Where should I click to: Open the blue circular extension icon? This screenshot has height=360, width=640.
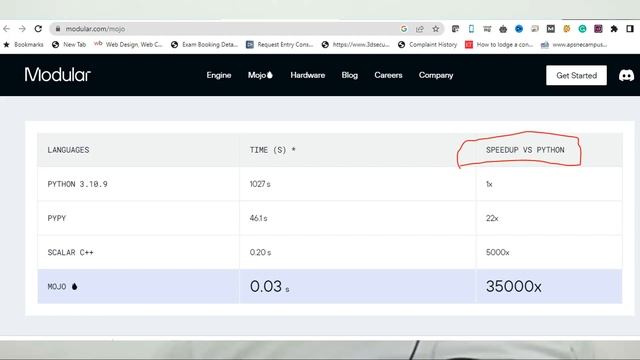pyautogui.click(x=519, y=29)
